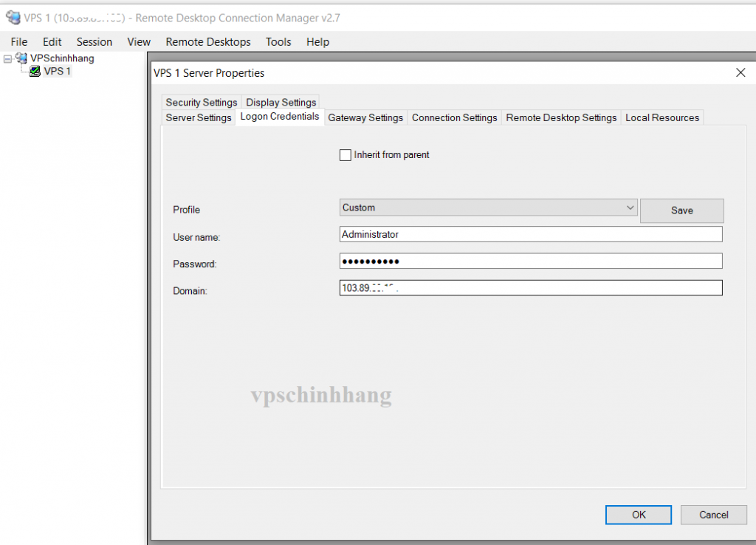The width and height of the screenshot is (756, 545).
Task: Switch to the Connection Settings tab
Action: coord(454,117)
